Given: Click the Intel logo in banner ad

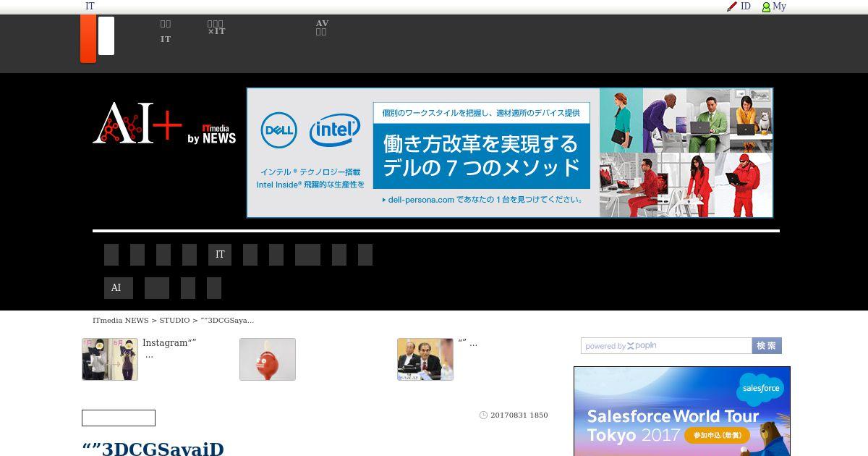Looking at the screenshot, I should click(335, 130).
